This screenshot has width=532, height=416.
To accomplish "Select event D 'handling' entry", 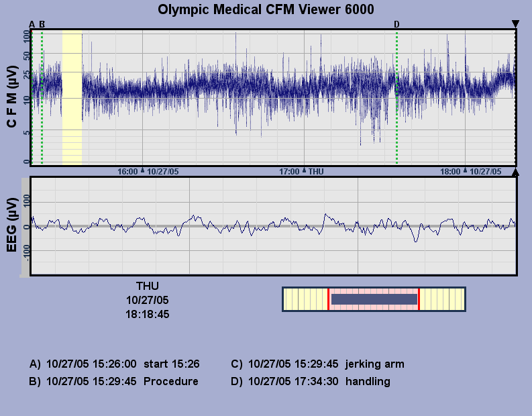I will click(x=311, y=381).
